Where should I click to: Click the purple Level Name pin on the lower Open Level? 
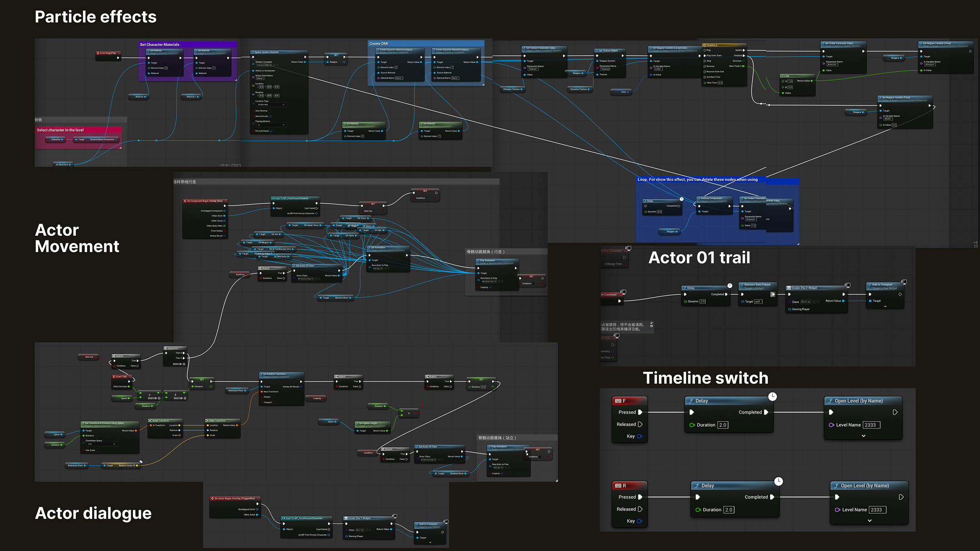[x=838, y=510]
